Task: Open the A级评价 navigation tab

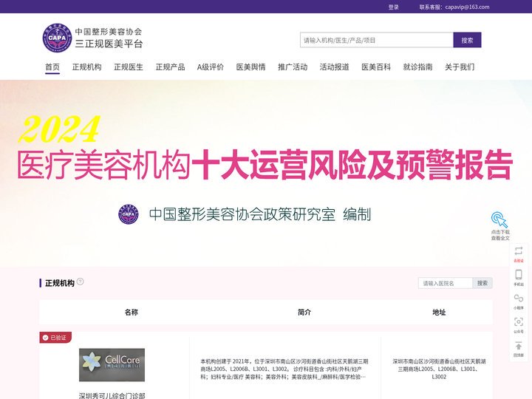Action: pyautogui.click(x=211, y=67)
